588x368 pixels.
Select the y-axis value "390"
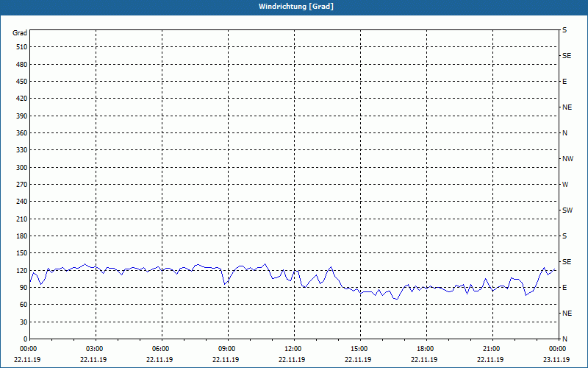(x=22, y=116)
